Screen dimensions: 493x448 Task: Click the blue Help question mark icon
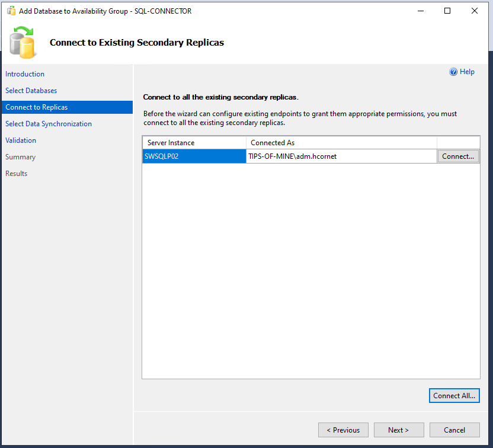(x=453, y=72)
